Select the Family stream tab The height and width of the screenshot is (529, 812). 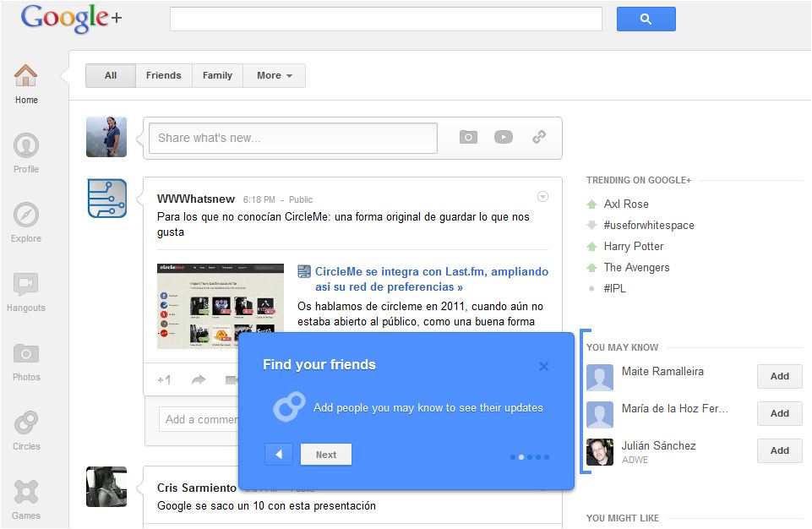tap(217, 75)
